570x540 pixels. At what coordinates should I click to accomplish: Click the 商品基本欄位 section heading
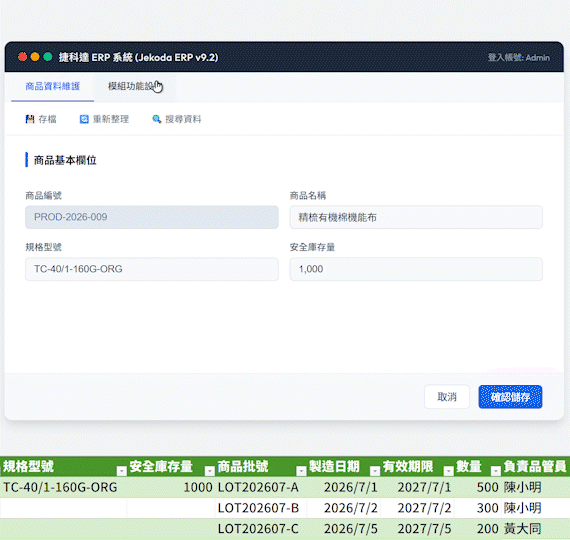[65, 160]
